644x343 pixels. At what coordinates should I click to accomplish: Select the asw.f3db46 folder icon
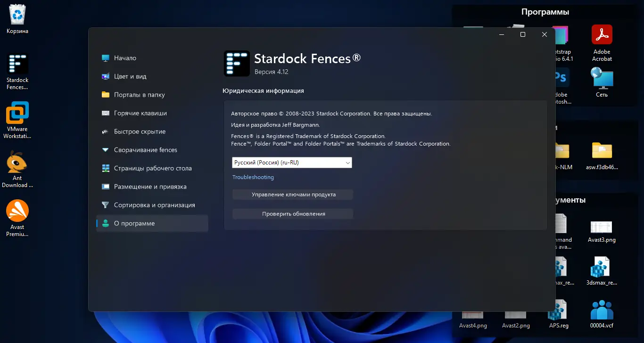[x=602, y=156]
